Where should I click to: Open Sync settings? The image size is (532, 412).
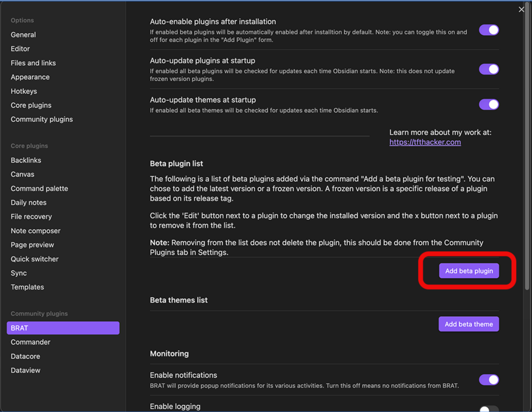[x=19, y=273]
